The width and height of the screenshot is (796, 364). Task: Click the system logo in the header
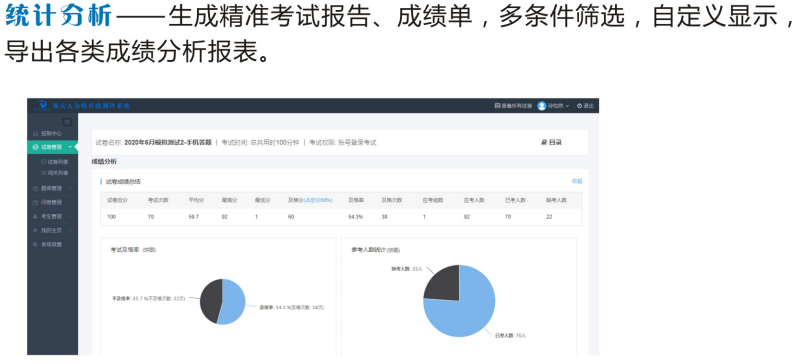[41, 105]
